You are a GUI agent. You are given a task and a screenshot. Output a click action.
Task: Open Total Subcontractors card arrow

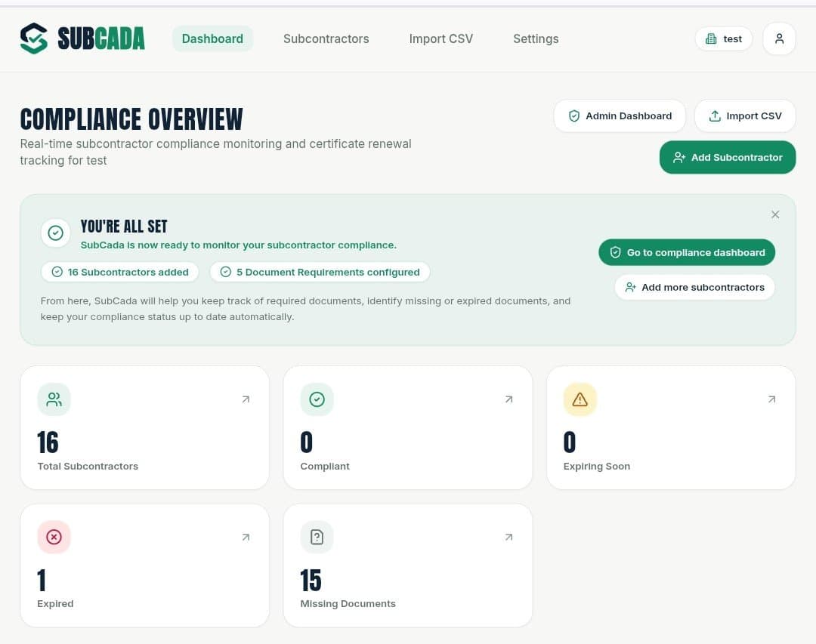(246, 399)
